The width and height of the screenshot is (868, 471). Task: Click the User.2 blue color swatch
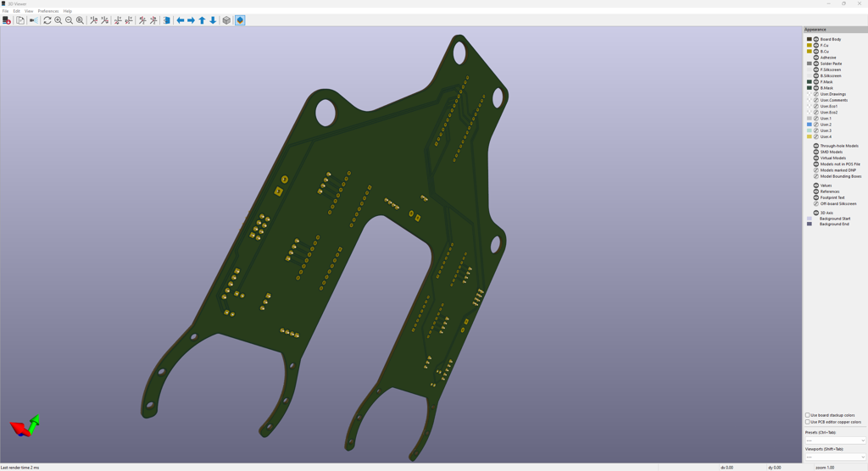click(810, 125)
